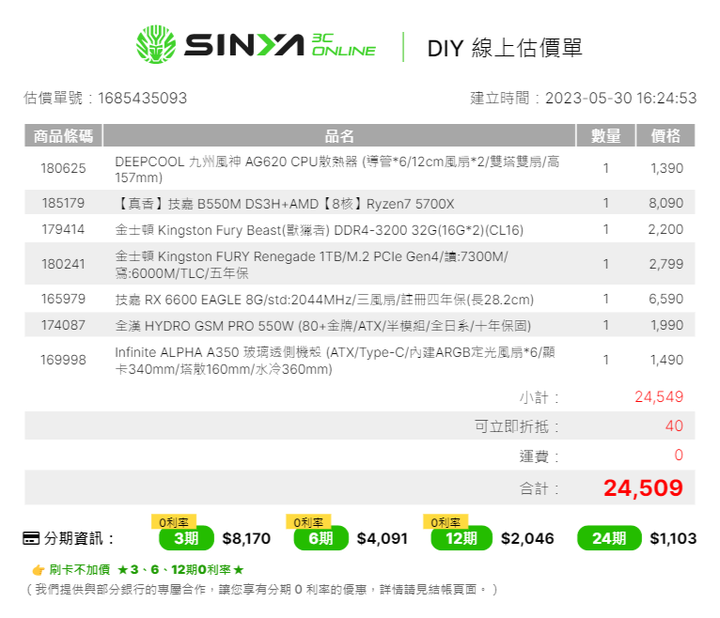Click the Infinite ALPHA A350 case item

click(x=335, y=360)
